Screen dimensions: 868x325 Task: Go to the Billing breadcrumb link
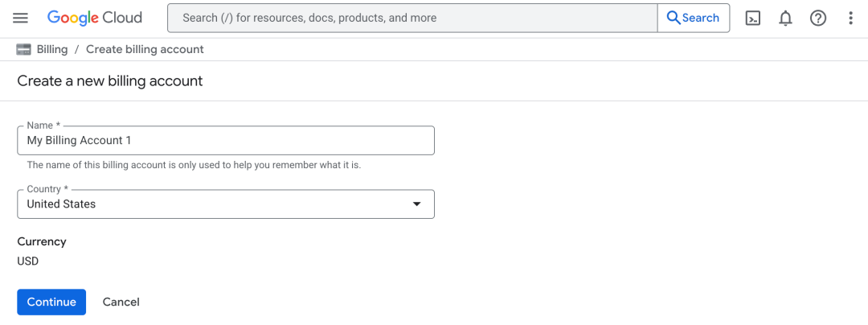[52, 50]
